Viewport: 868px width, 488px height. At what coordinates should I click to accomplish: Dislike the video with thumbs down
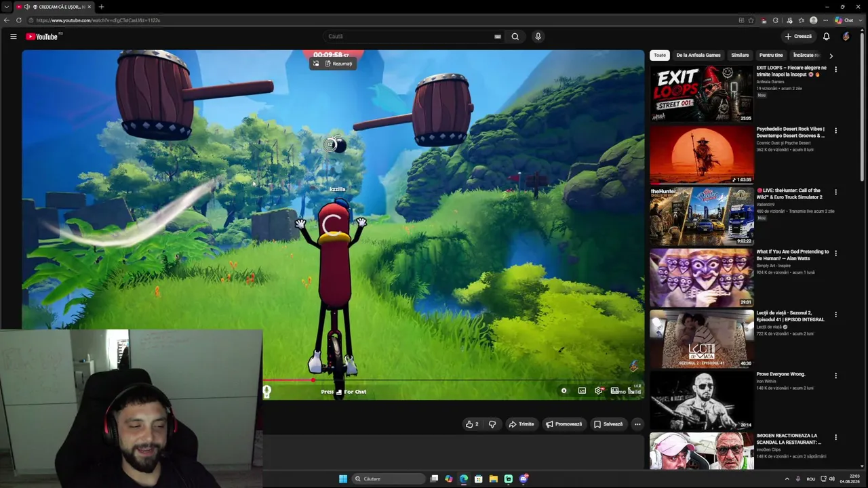(492, 424)
